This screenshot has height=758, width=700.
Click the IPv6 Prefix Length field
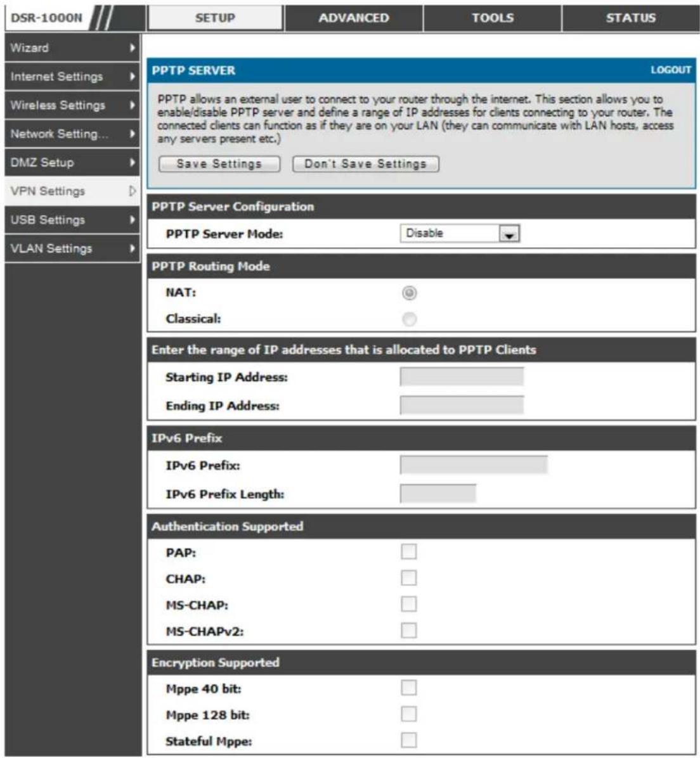click(437, 494)
